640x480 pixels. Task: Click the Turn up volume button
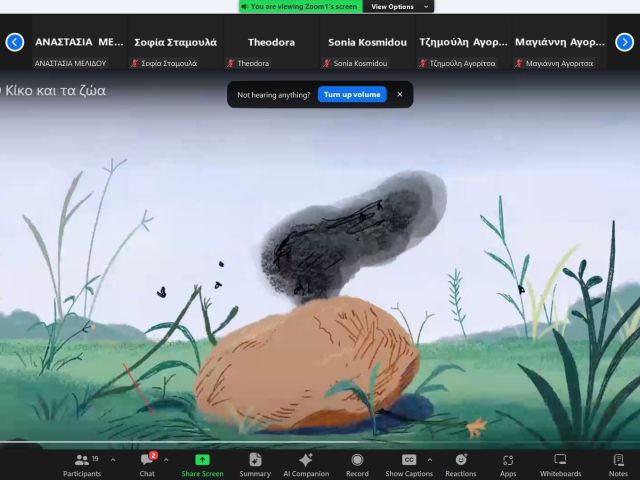(x=352, y=94)
